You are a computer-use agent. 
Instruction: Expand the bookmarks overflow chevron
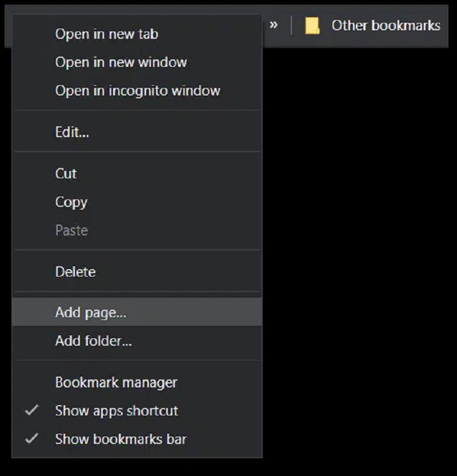click(274, 25)
